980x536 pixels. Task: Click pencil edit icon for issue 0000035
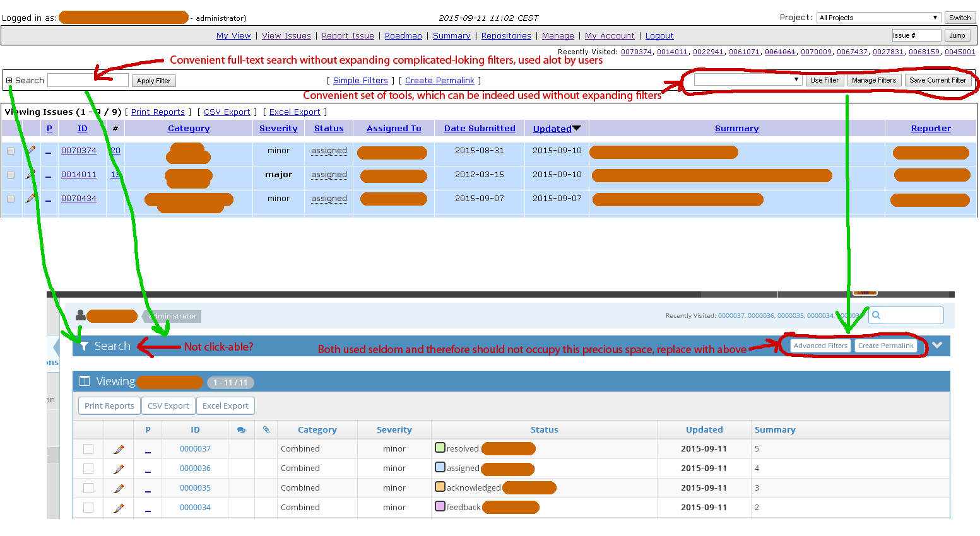119,489
